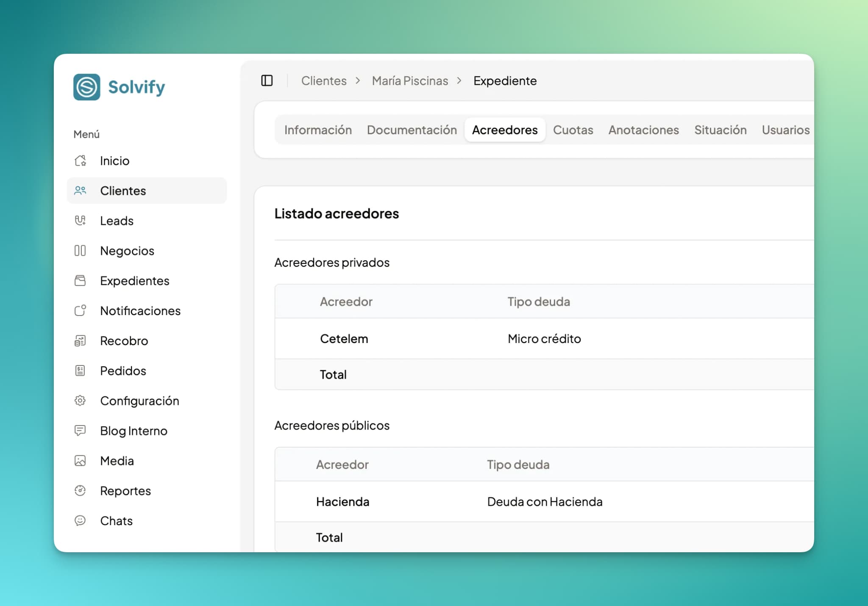Open María Piscinas breadcrumb link

click(410, 81)
